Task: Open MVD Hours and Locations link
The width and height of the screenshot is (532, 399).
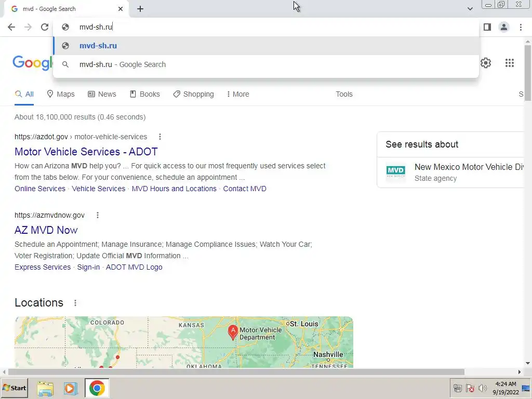Action: (x=174, y=189)
